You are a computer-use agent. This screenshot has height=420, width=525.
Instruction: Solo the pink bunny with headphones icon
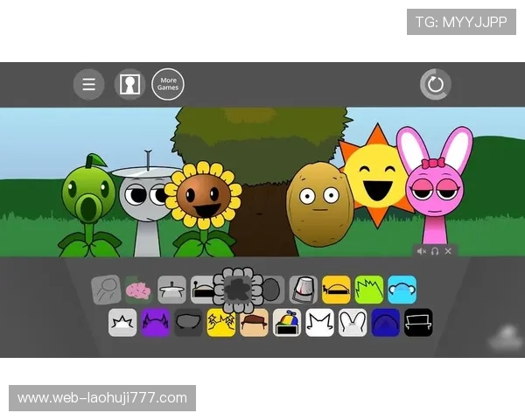435,251
